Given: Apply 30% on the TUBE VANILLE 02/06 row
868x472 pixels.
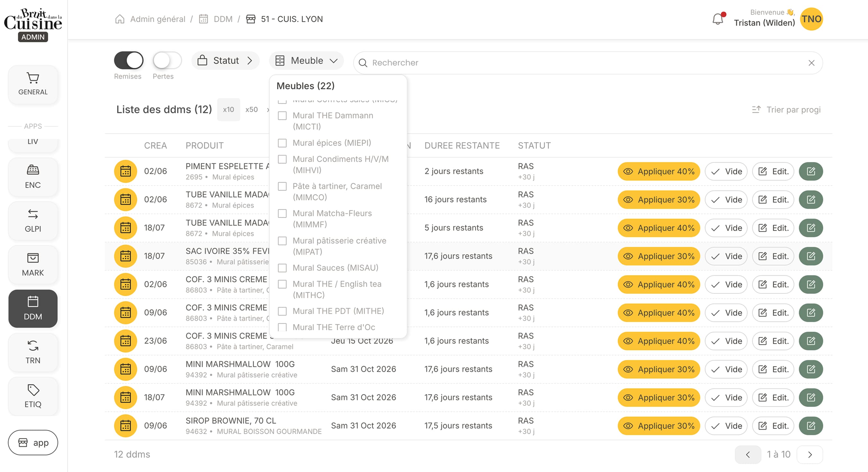Looking at the screenshot, I should click(659, 200).
